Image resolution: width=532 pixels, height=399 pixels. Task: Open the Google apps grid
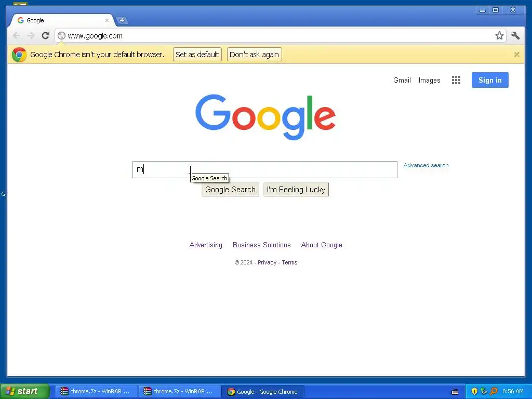coord(456,80)
